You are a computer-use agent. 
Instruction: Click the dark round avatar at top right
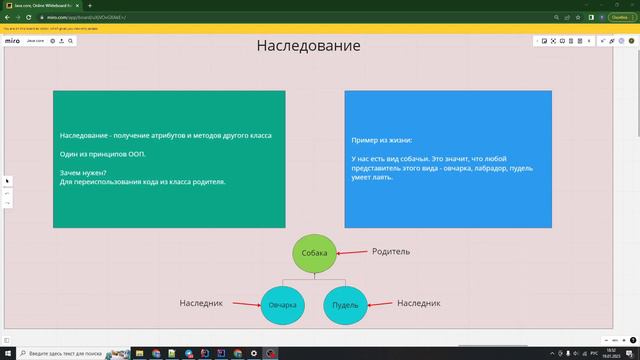tap(631, 41)
